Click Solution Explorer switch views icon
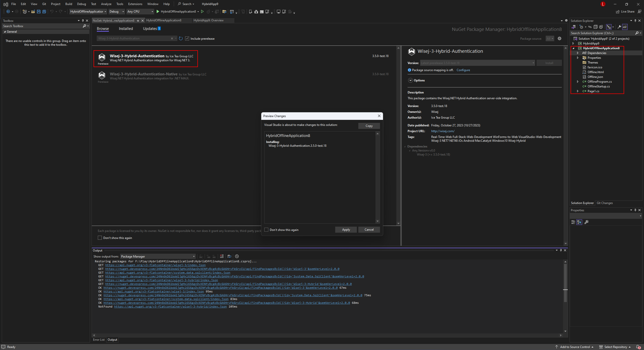Screen dimensions: 644x350 pos(574,27)
